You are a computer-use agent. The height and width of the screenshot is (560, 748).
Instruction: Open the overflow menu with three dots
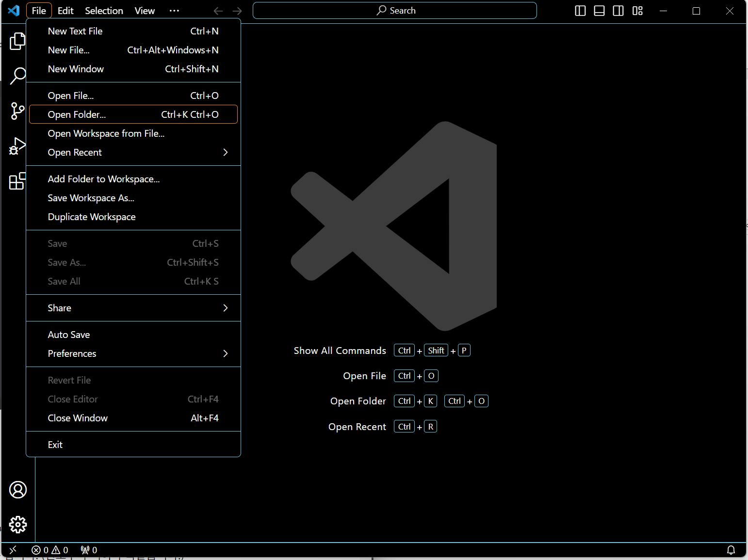tap(174, 11)
